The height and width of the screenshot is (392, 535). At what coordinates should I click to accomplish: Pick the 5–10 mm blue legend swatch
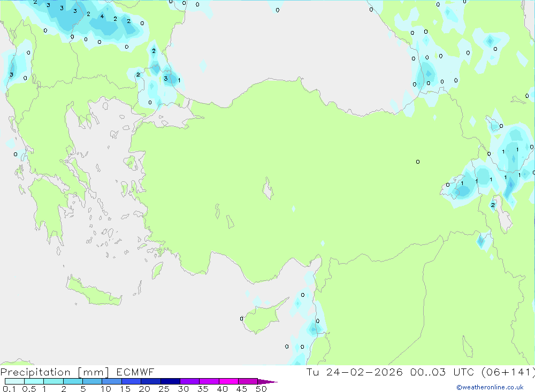click(x=93, y=381)
